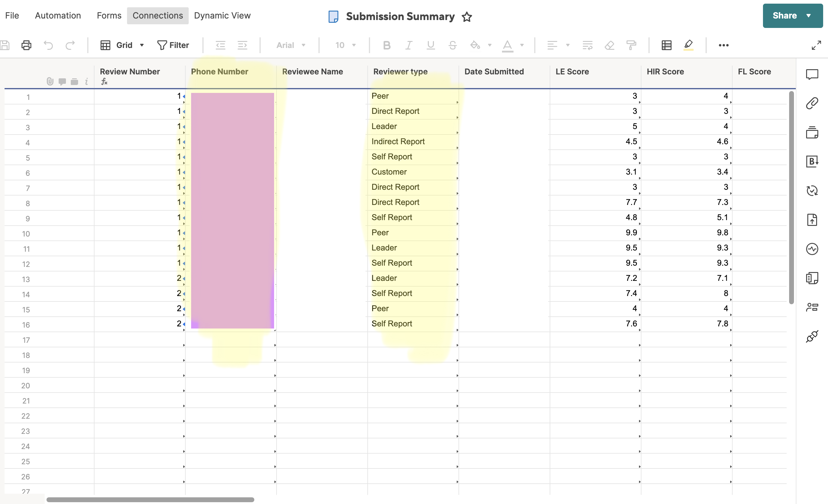
Task: Toggle italic formatting
Action: click(x=409, y=45)
